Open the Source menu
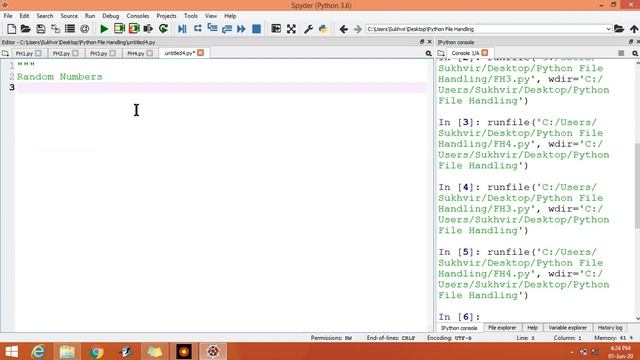Image resolution: width=640 pixels, height=360 pixels. 69,16
